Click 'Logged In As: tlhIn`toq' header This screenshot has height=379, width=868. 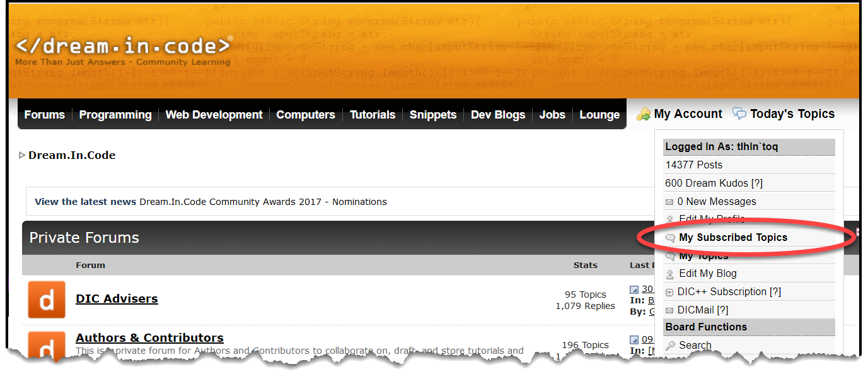(749, 147)
